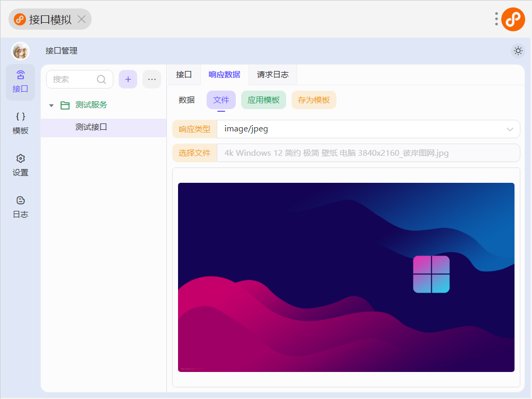The image size is (532, 399).
Task: Toggle the light/dark theme sun icon
Action: (518, 51)
